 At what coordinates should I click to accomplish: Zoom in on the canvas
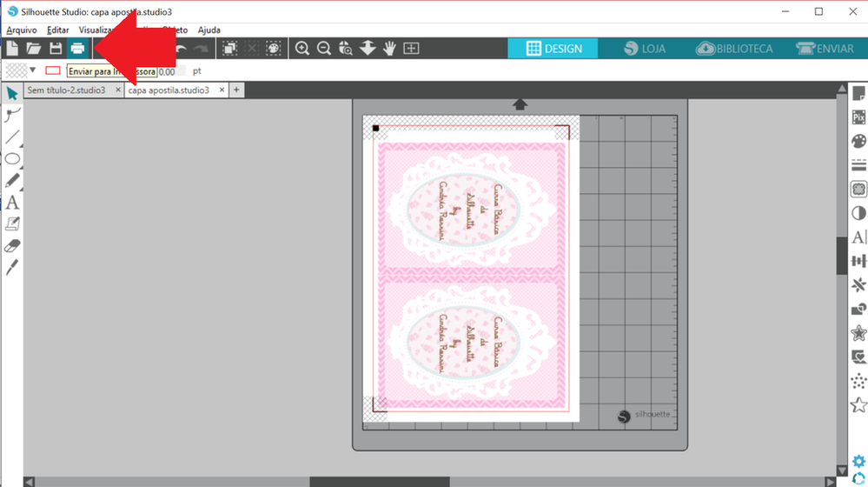point(302,49)
